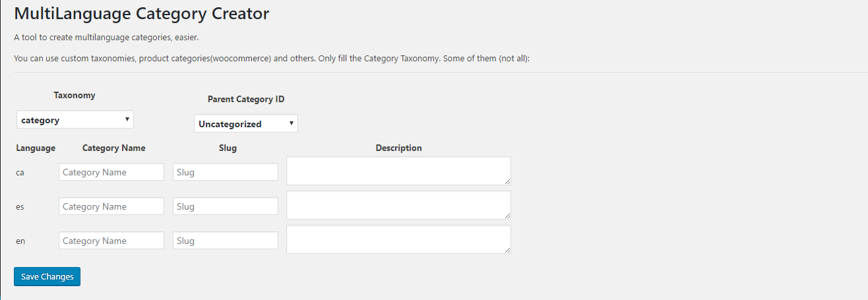Click the Category Name field for ca
Screen dimensions: 868x300
(111, 172)
